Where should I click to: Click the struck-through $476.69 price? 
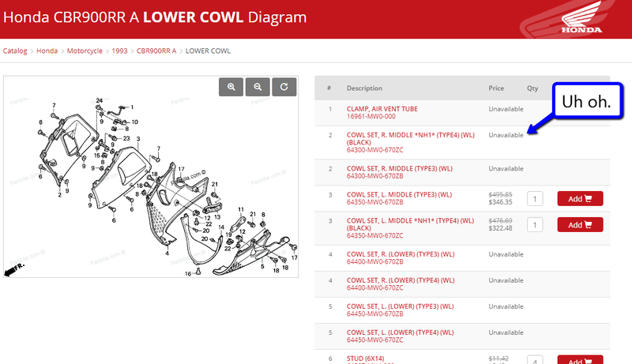click(x=500, y=220)
